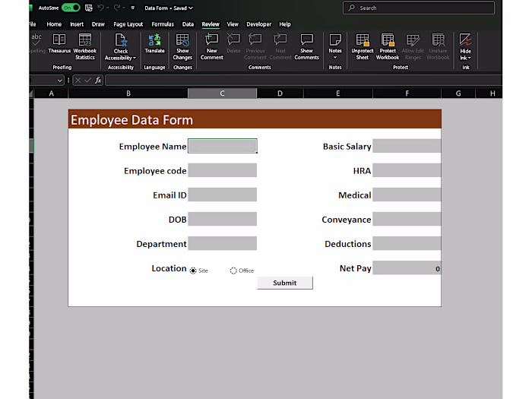Image resolution: width=532 pixels, height=399 pixels.
Task: Select column F header
Action: tap(407, 93)
